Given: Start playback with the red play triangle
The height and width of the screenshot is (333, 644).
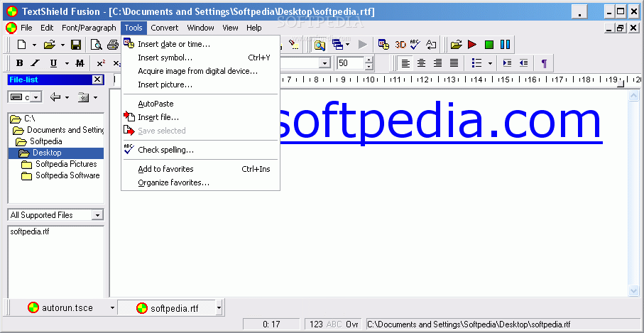Looking at the screenshot, I should click(472, 44).
